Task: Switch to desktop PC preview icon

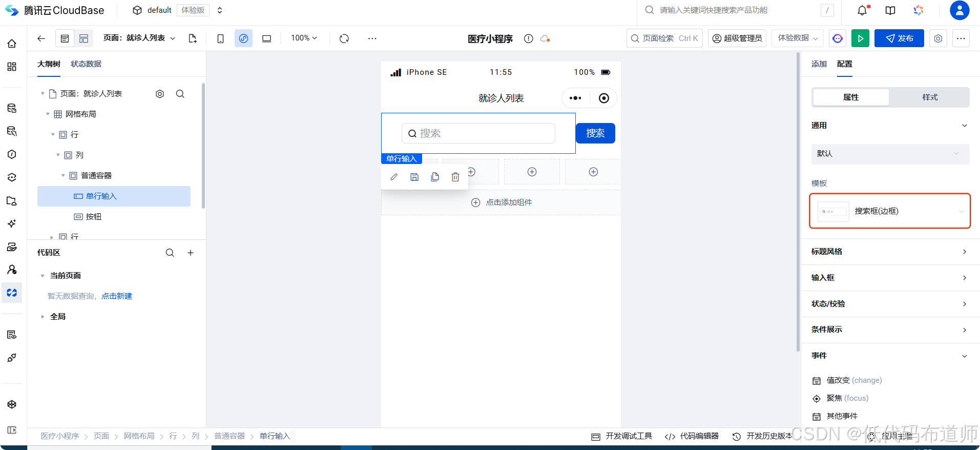Action: click(266, 38)
